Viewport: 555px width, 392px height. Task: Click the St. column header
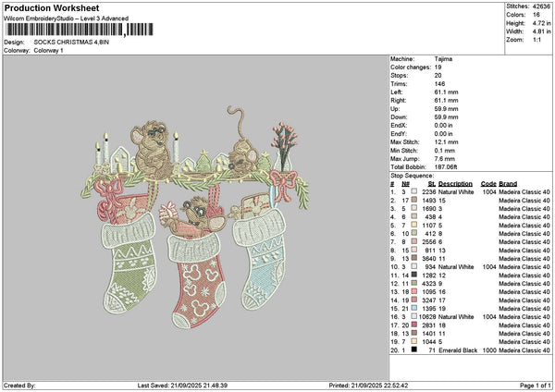tap(431, 184)
